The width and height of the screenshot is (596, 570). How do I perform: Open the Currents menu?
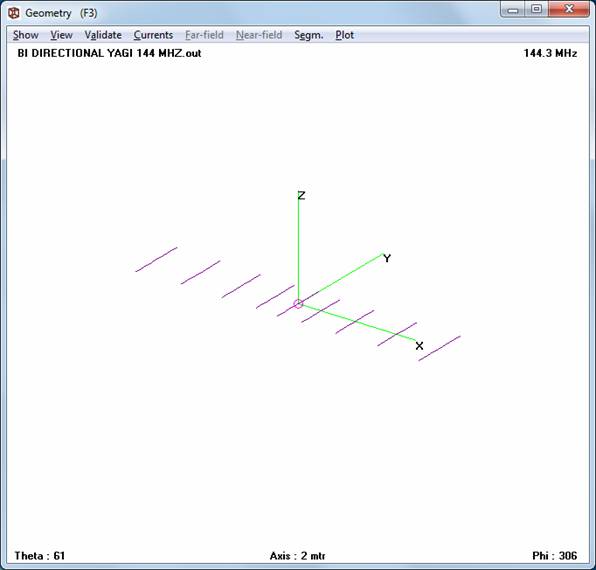pos(153,35)
